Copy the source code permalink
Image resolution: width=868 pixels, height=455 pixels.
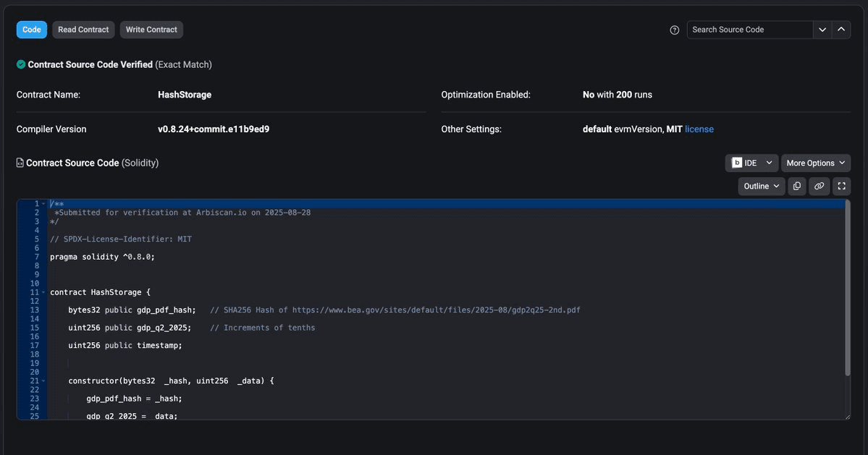(819, 187)
